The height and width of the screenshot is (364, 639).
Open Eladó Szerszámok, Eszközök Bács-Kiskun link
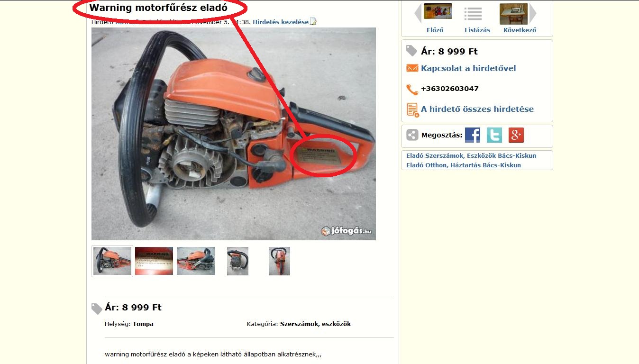[x=471, y=155]
